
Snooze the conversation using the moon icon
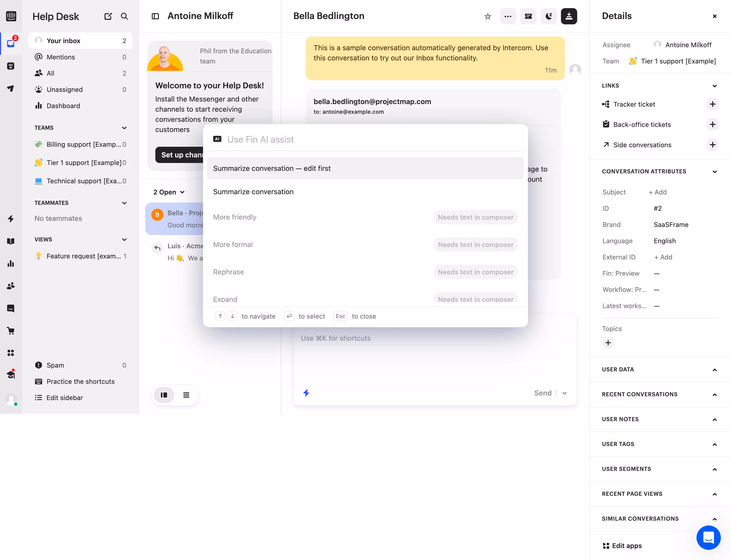point(548,16)
